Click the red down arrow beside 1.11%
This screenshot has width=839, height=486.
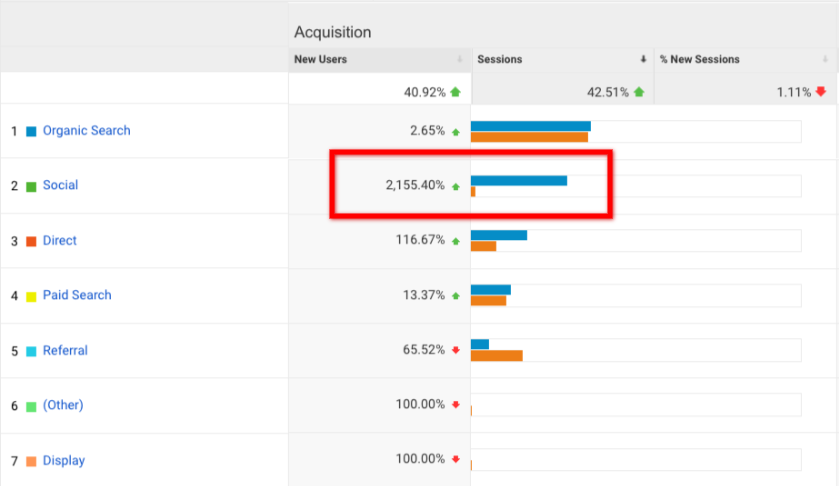pos(821,92)
